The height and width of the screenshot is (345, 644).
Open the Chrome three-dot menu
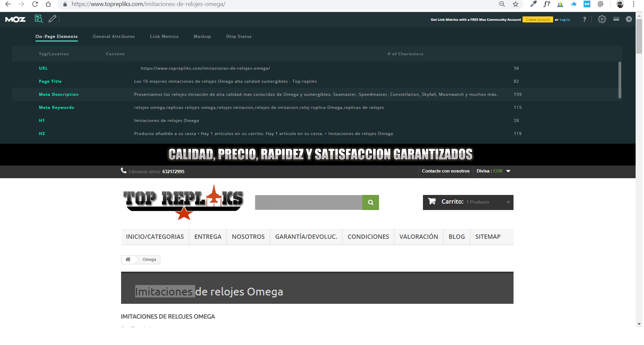[634, 4]
